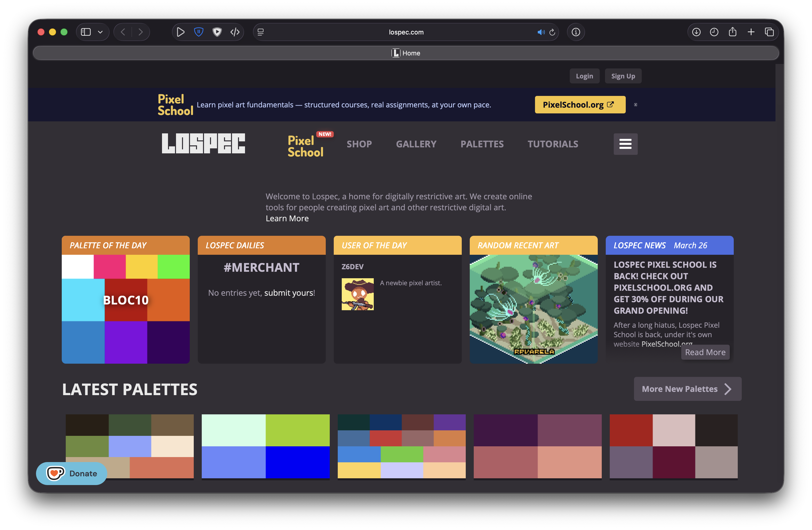Image resolution: width=812 pixels, height=530 pixels.
Task: Click the Lospec News heading
Action: 640,246
